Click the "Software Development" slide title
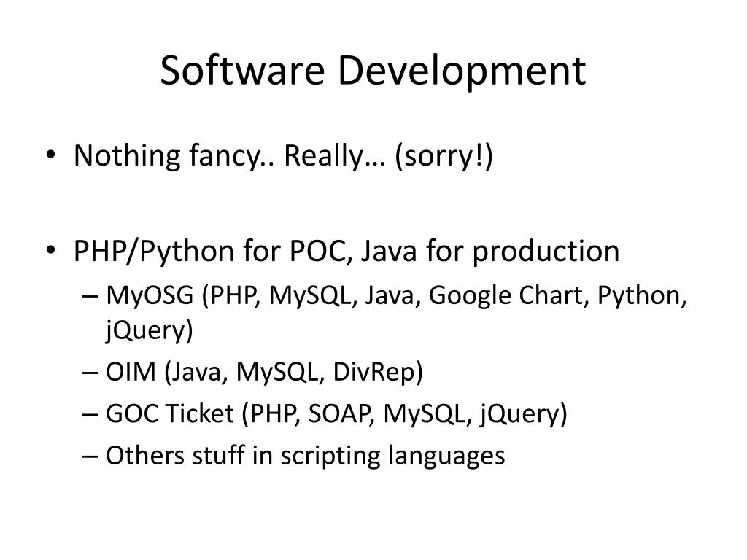The image size is (747, 560). (373, 71)
